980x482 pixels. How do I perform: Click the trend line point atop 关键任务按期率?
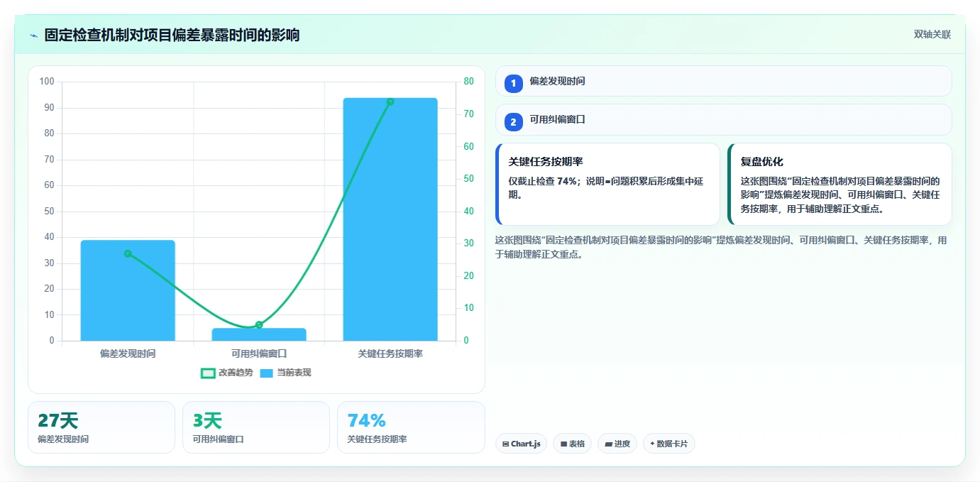(390, 102)
